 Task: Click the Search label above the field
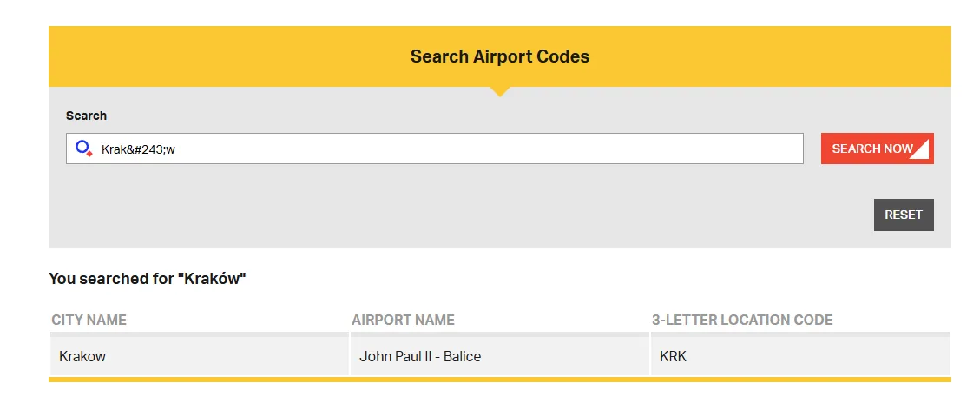click(x=86, y=116)
